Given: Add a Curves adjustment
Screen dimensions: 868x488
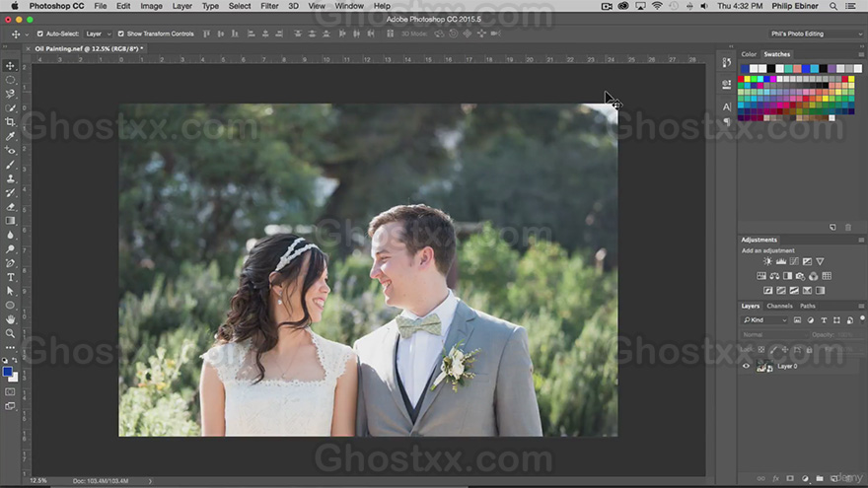Looking at the screenshot, I should point(794,261).
